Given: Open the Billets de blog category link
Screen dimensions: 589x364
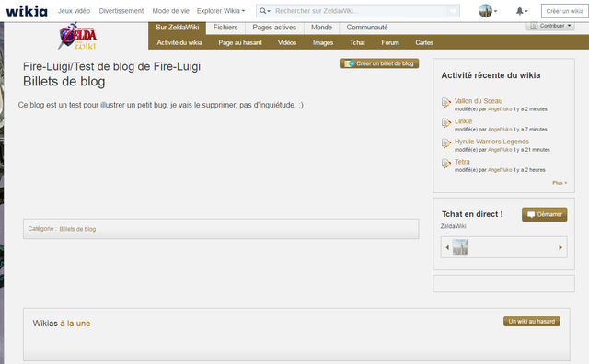Looking at the screenshot, I should click(77, 229).
